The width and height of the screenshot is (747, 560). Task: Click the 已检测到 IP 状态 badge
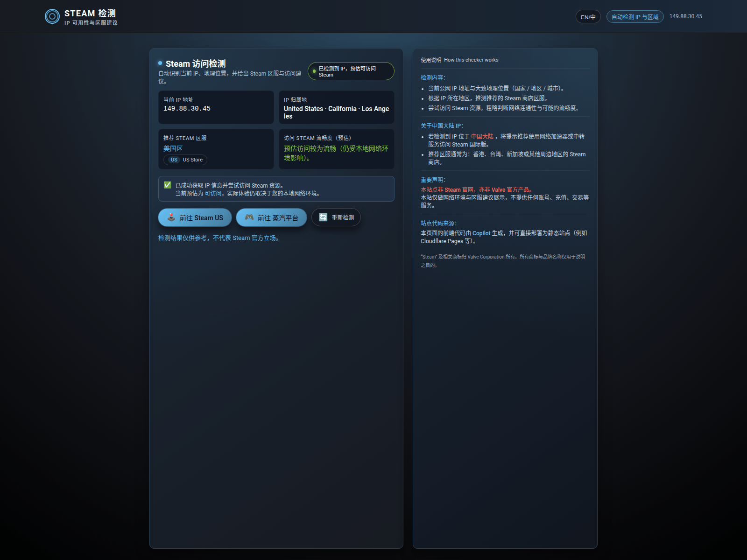click(351, 71)
